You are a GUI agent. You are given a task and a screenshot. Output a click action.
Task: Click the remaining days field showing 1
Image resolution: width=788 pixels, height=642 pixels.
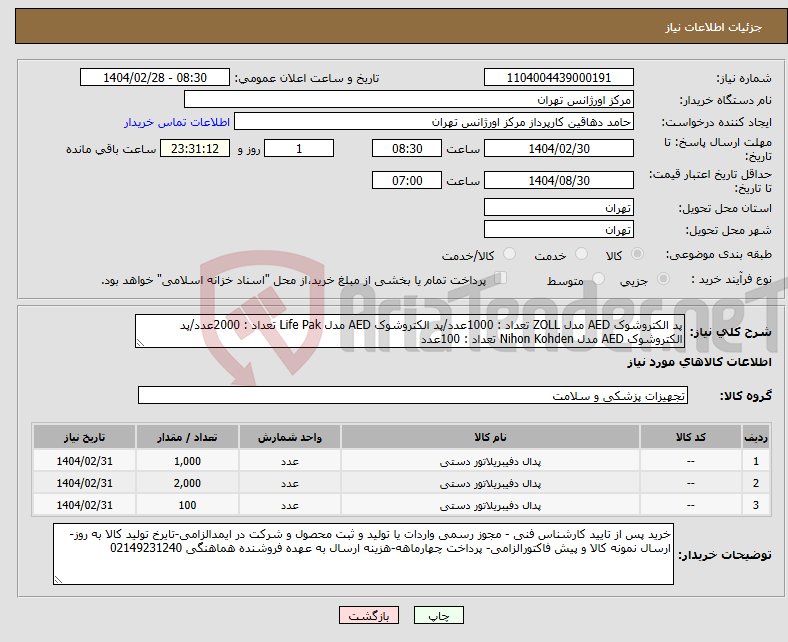coord(299,148)
